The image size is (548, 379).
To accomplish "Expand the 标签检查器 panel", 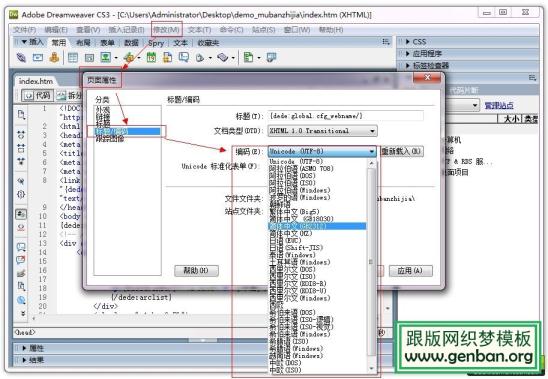I will coord(408,65).
